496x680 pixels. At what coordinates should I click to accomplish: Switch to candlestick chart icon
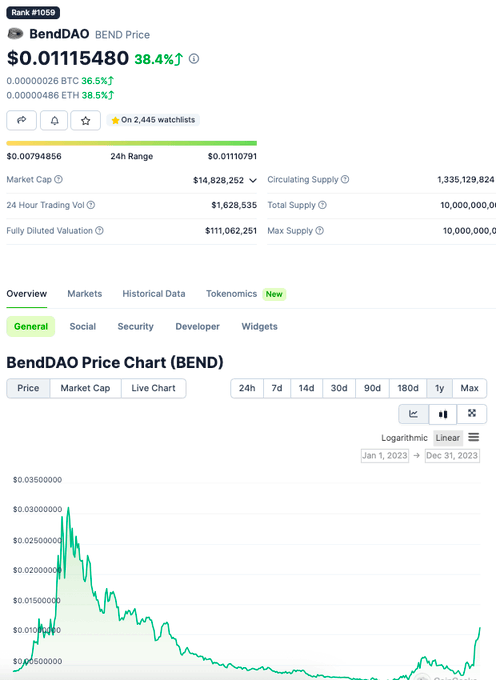tap(443, 414)
